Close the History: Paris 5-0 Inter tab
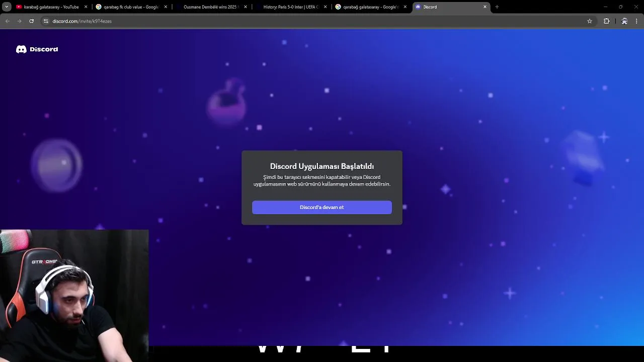644x362 pixels. (x=325, y=7)
